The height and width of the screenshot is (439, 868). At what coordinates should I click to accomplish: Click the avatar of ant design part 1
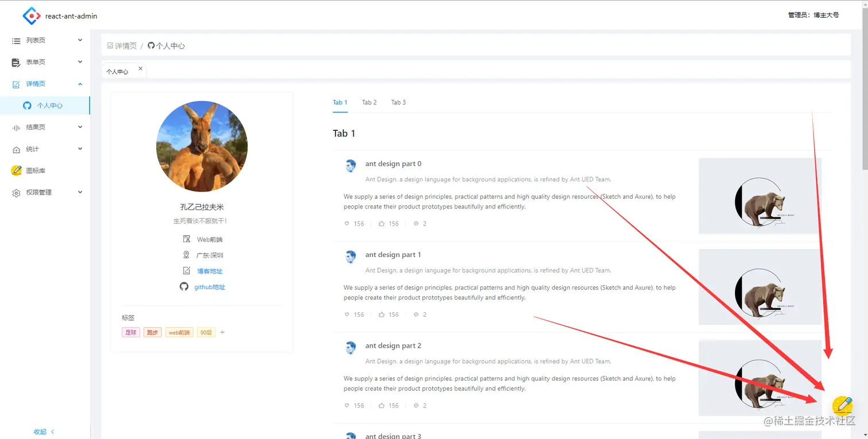tap(351, 257)
